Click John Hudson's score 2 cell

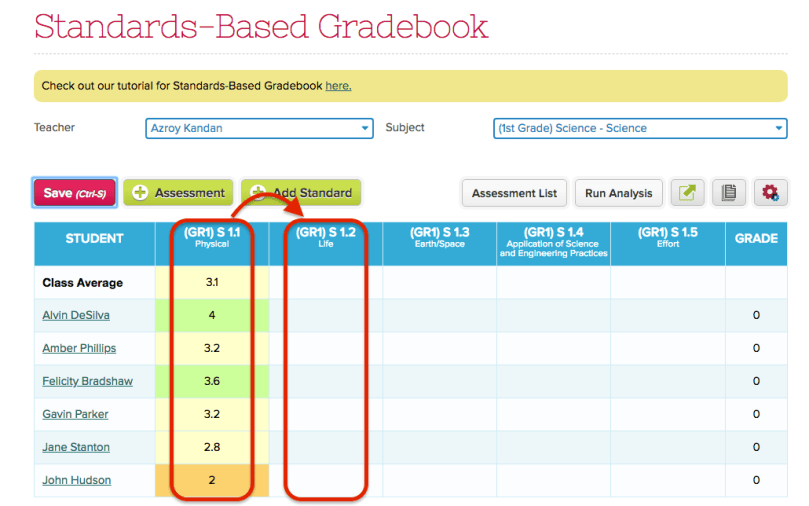212,480
